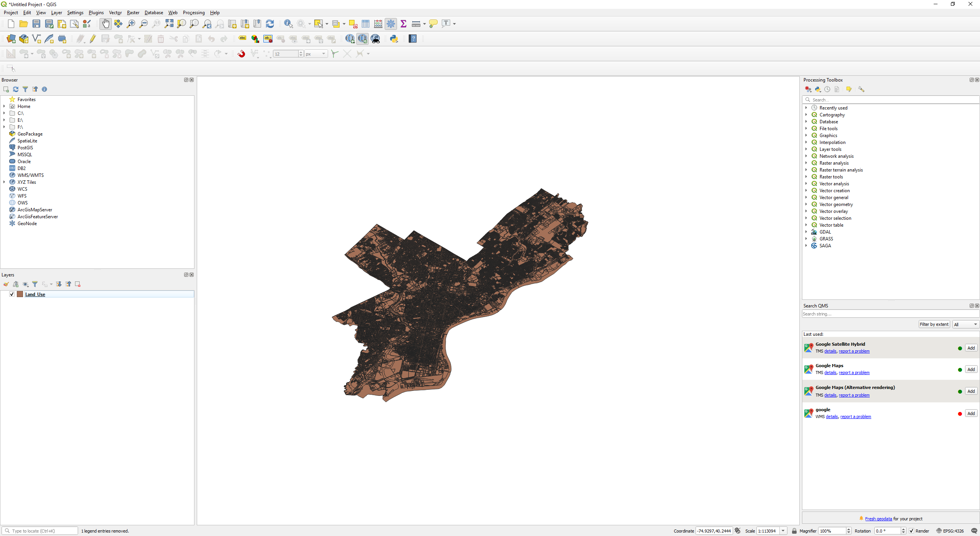Click the snapping magnet icon

pyautogui.click(x=241, y=54)
